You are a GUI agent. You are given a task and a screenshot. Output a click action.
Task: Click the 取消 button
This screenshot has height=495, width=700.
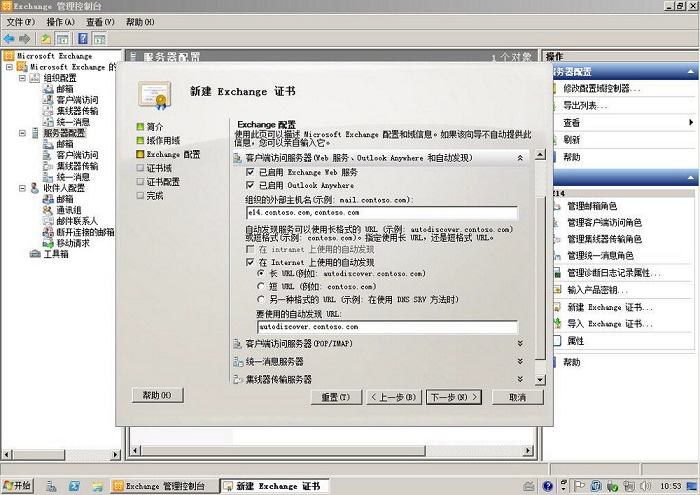coord(516,397)
